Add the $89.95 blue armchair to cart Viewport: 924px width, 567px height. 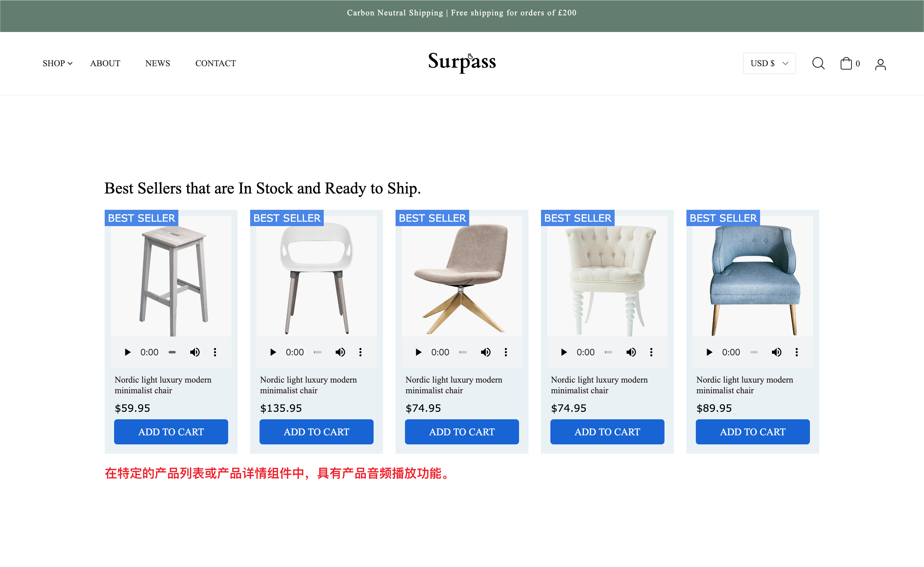(753, 432)
